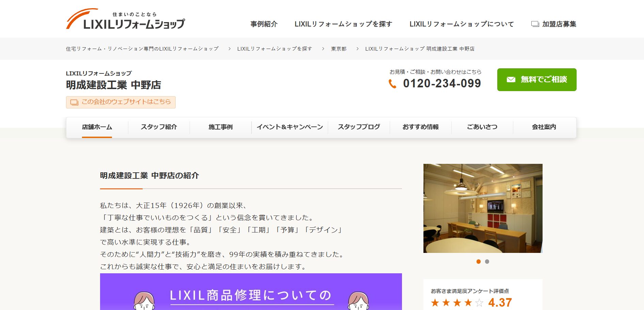The width and height of the screenshot is (644, 310).
Task: Click the orange phone icon
Action: click(x=392, y=84)
